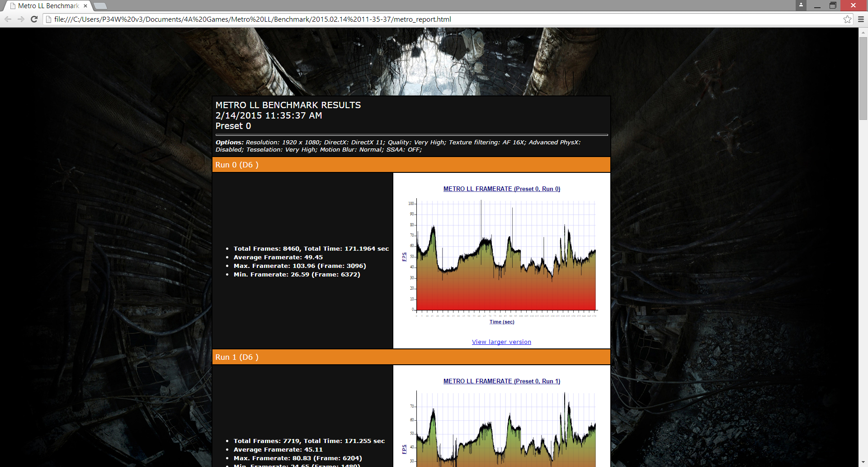Image resolution: width=868 pixels, height=467 pixels.
Task: Go forward to the next page
Action: tap(21, 19)
